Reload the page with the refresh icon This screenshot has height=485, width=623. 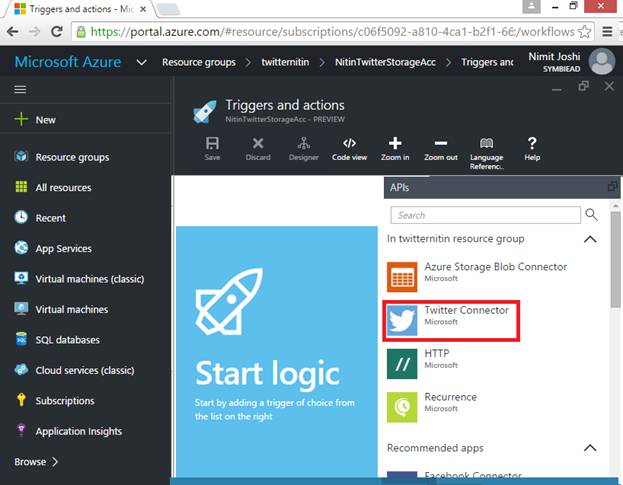(x=57, y=31)
